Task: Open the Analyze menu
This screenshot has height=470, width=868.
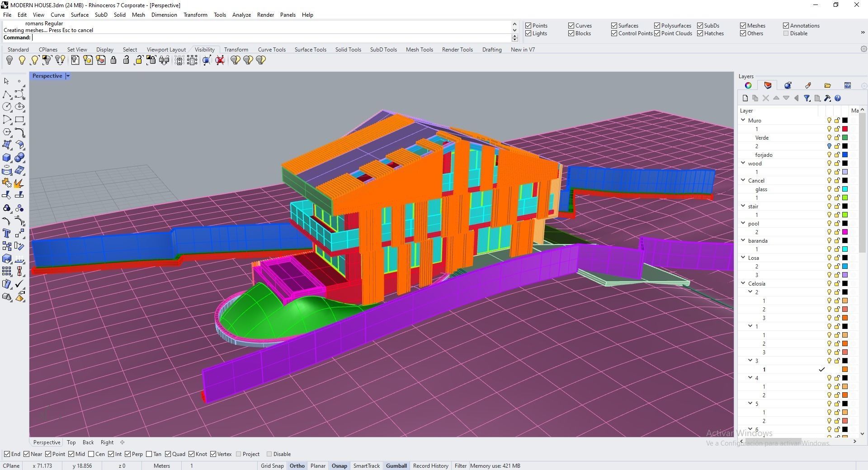Action: coord(241,15)
